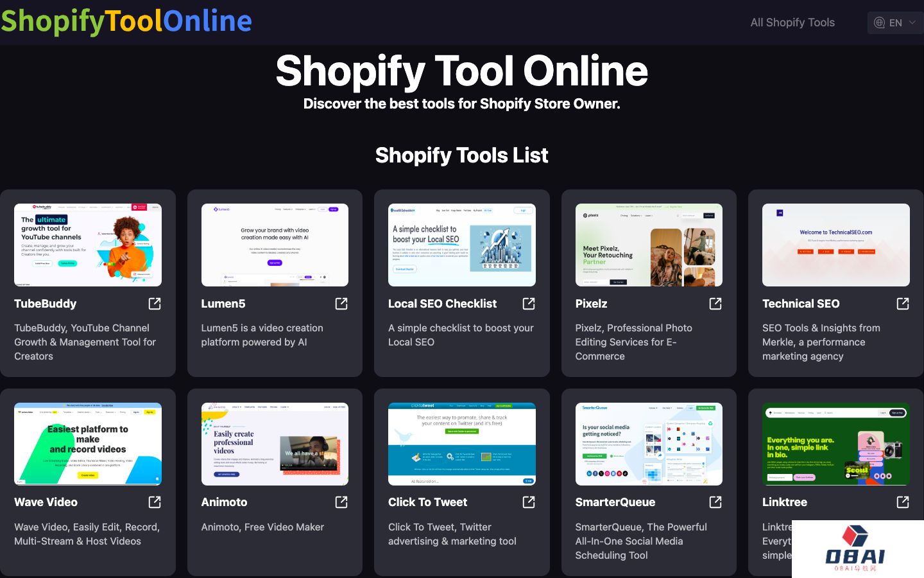Click 'Click To Tweet, Twitter advertising' description

click(x=452, y=534)
